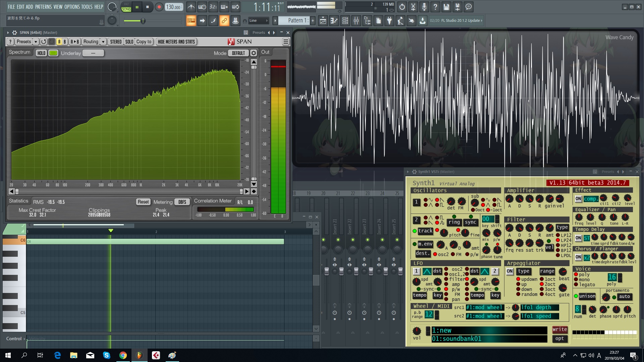Toggle the Synth1 oscillator sync button
Viewport: 644px width, 362px height.
[471, 222]
